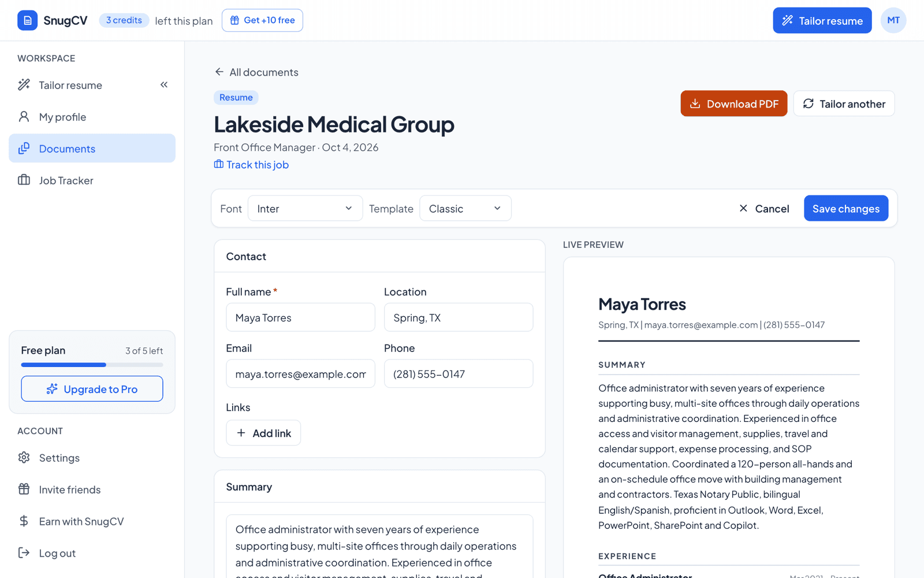Click the Location field Spring, TX
924x578 pixels.
pyautogui.click(x=459, y=317)
